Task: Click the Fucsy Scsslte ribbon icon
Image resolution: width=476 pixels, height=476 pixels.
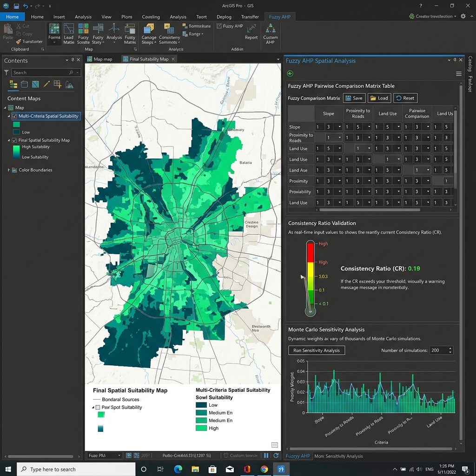Action: pyautogui.click(x=83, y=33)
